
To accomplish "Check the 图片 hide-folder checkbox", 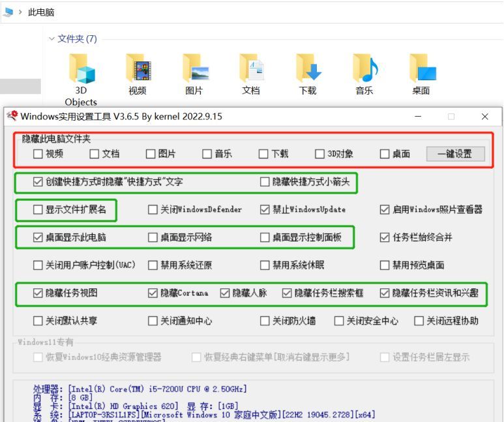I will point(151,154).
